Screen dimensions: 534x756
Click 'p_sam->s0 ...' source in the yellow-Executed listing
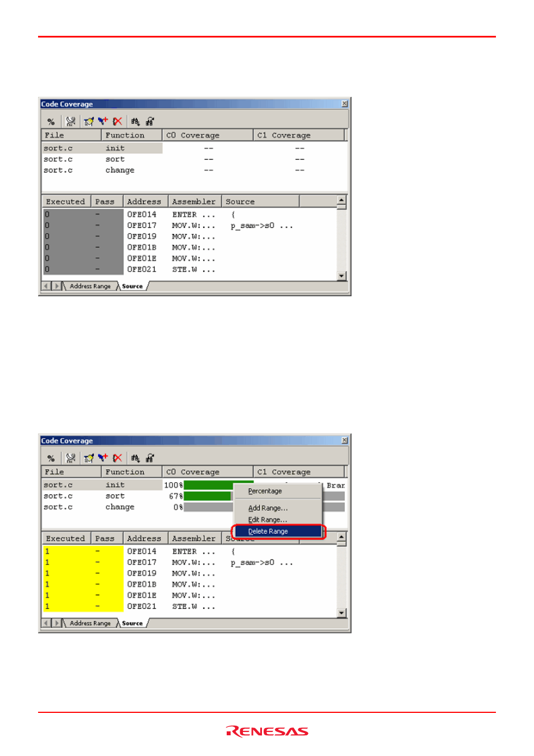coord(261,563)
